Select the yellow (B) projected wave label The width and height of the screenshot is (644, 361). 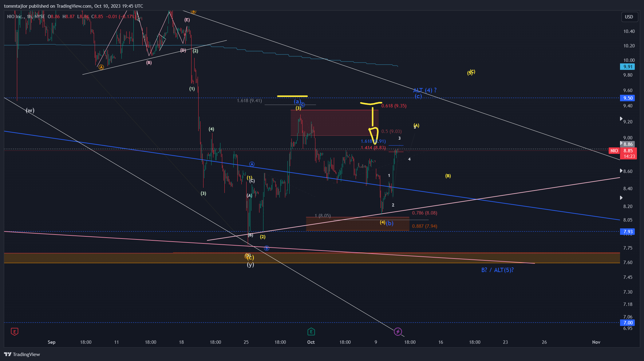[x=448, y=176]
